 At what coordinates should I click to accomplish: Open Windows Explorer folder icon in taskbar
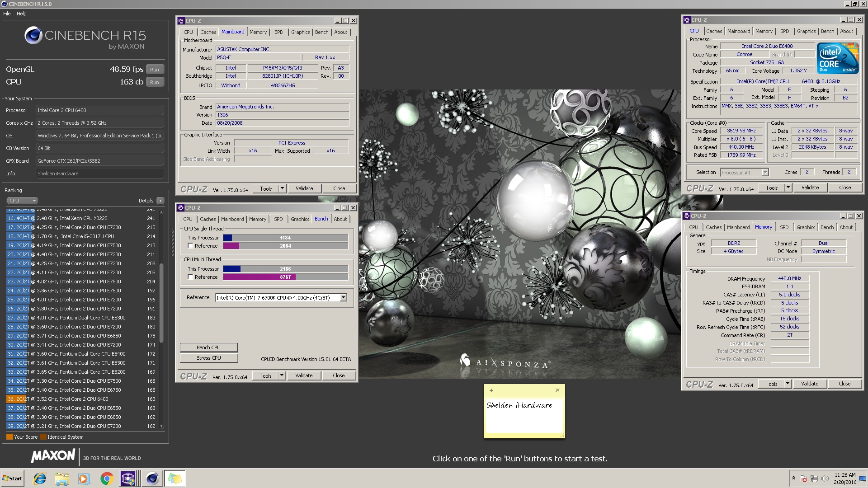[x=62, y=479]
